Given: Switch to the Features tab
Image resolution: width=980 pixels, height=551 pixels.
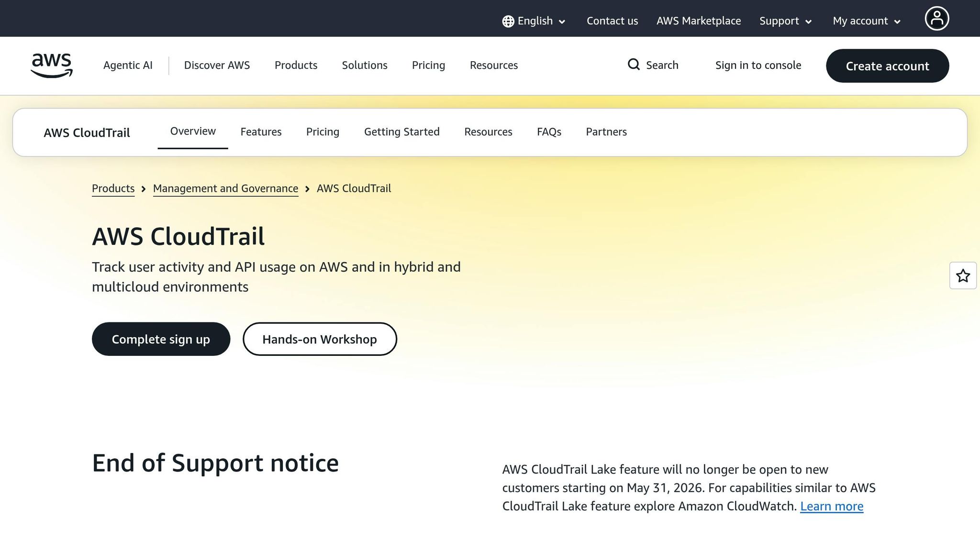Looking at the screenshot, I should pos(261,132).
